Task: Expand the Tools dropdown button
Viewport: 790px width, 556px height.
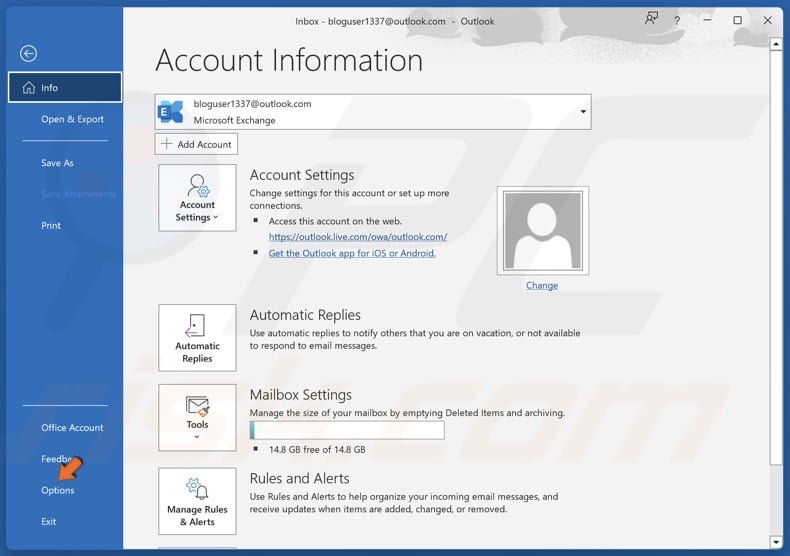Action: tap(197, 418)
